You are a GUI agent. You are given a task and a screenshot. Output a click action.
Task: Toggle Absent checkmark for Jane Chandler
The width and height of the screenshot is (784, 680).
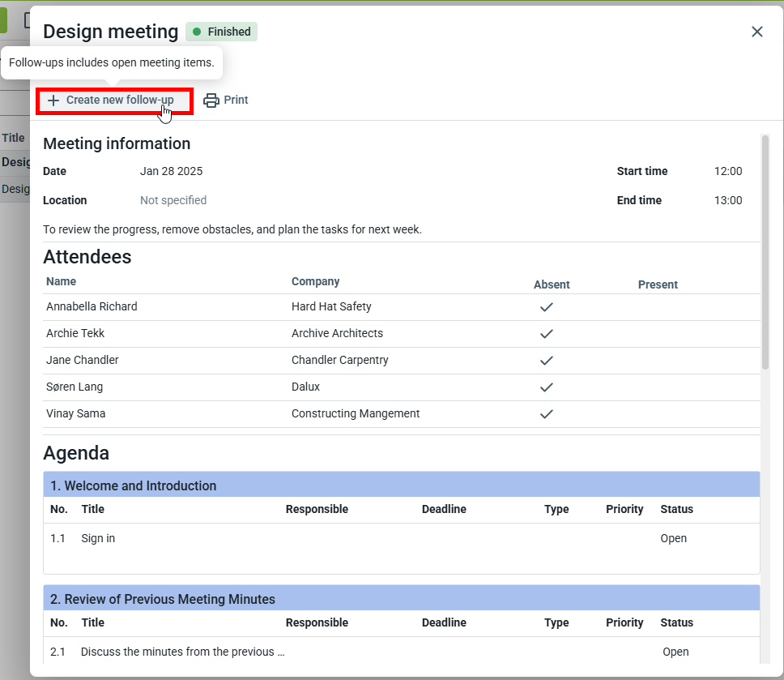click(x=547, y=361)
